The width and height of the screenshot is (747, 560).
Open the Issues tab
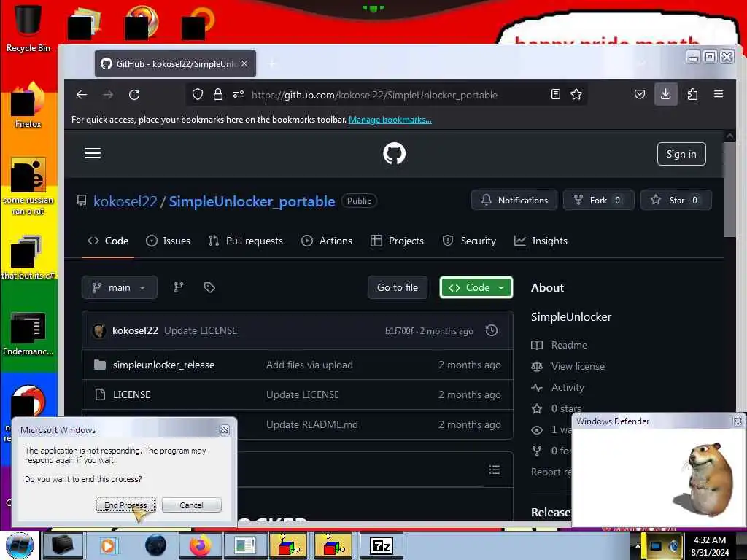click(169, 241)
